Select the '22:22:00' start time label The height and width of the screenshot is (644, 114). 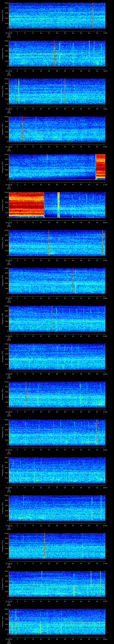point(9,260)
